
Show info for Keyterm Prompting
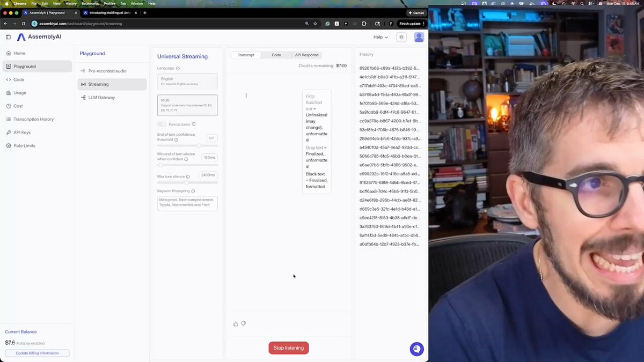pyautogui.click(x=193, y=191)
